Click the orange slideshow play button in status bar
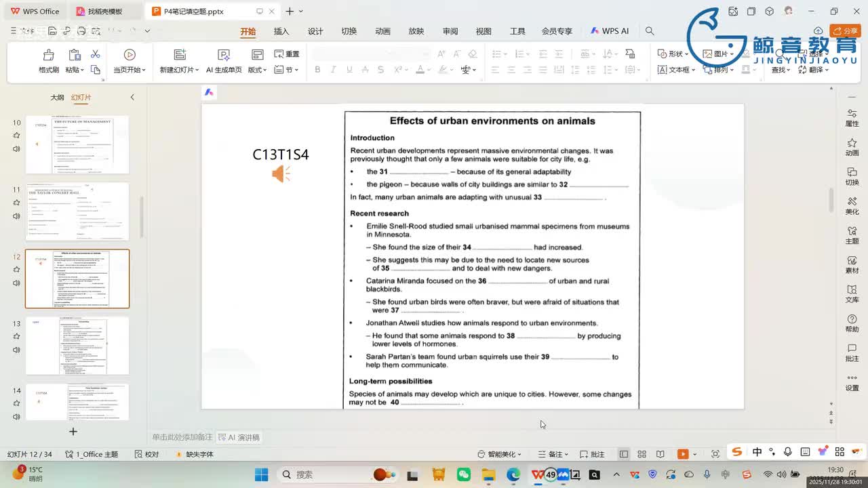 coord(683,454)
